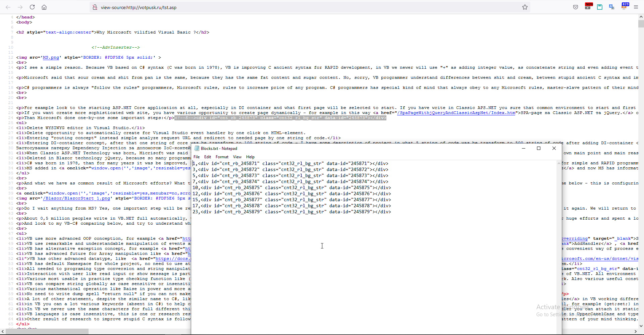Click the Notepad line with cnt_rb_245873
Screen dimensions: 644x335
pos(290,176)
